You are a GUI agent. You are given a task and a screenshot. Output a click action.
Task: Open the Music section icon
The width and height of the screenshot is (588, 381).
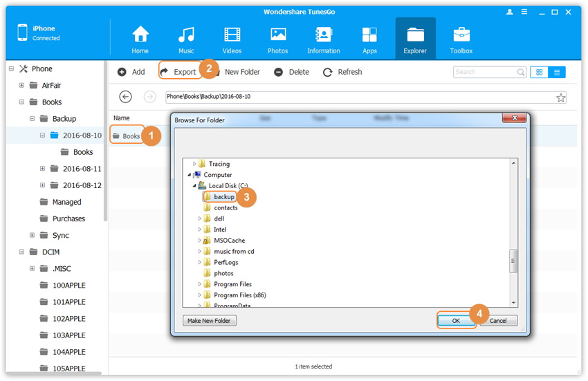pyautogui.click(x=186, y=35)
